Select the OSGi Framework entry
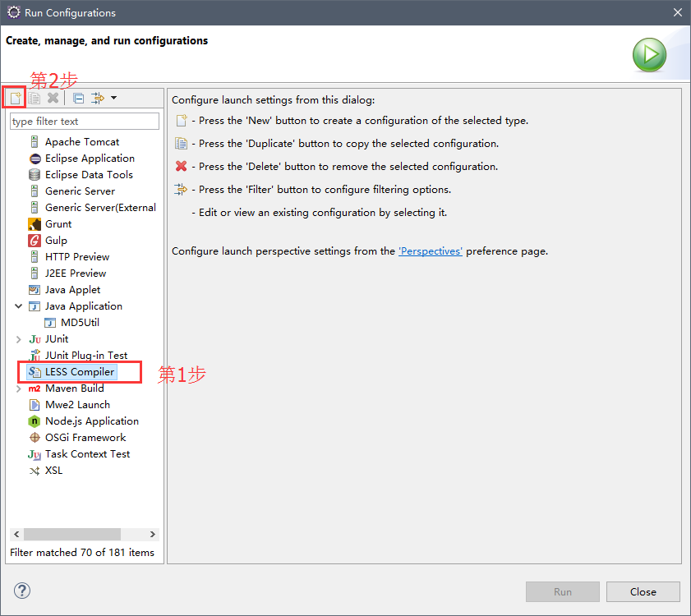The image size is (691, 616). click(85, 438)
